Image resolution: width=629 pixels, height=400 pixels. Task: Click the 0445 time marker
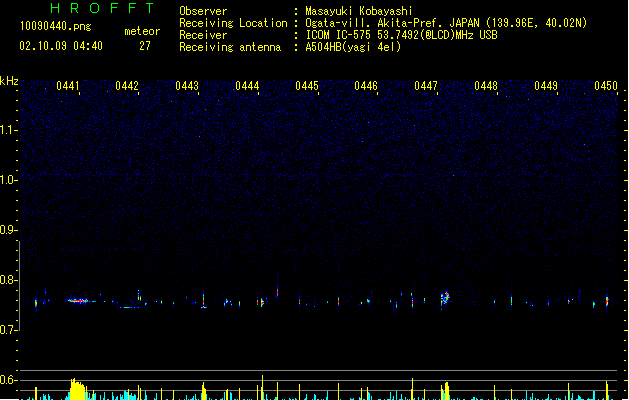307,86
